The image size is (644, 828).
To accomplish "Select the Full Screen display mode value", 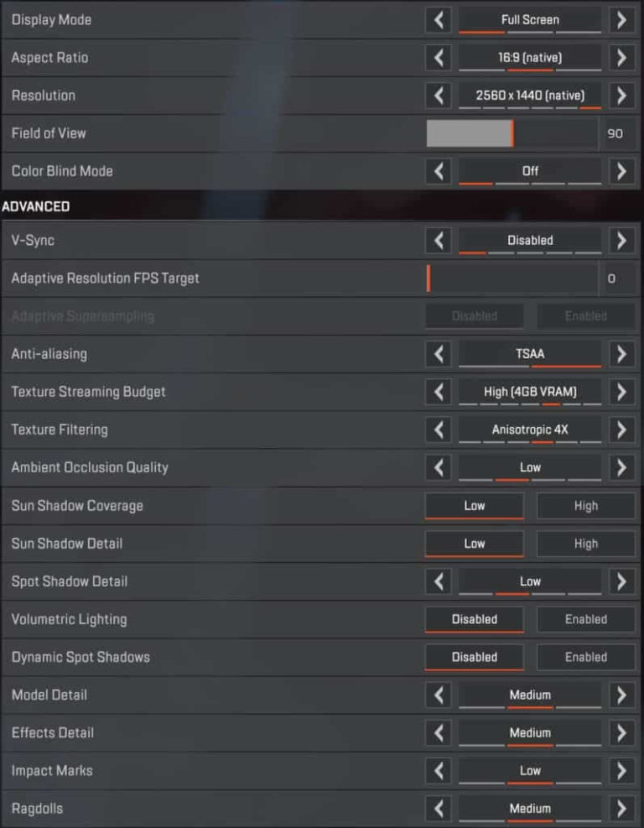I will click(x=530, y=19).
